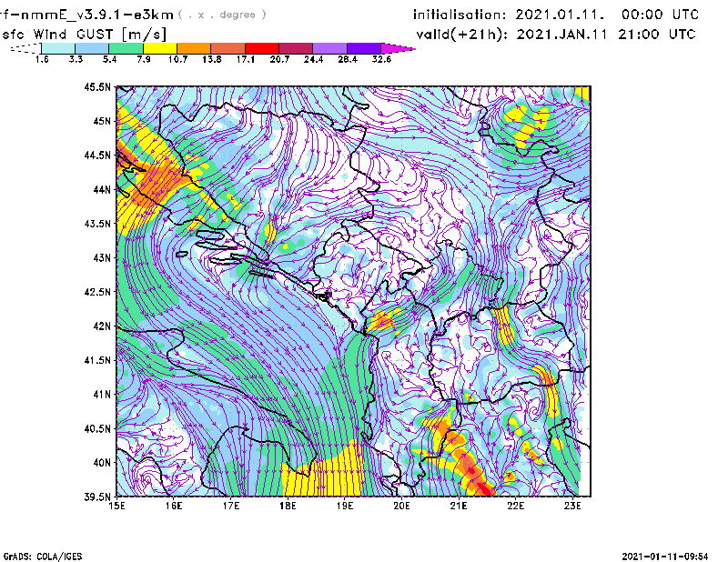Click the 41N latitude label
Image resolution: width=728 pixels, height=562 pixels.
point(102,395)
